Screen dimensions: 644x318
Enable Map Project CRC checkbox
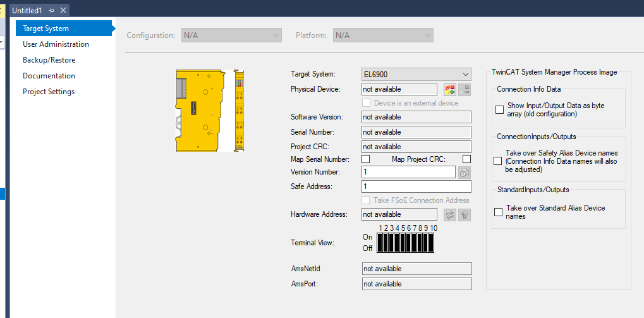pyautogui.click(x=466, y=159)
